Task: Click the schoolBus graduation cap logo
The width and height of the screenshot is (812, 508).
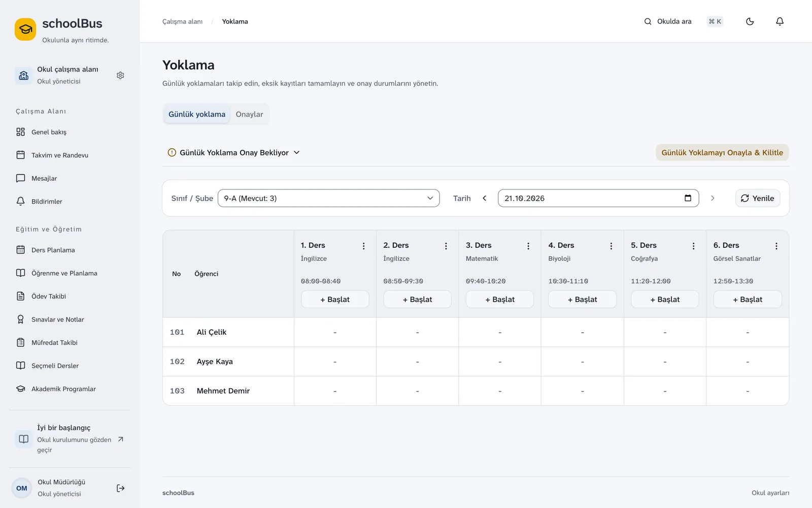Action: click(25, 29)
